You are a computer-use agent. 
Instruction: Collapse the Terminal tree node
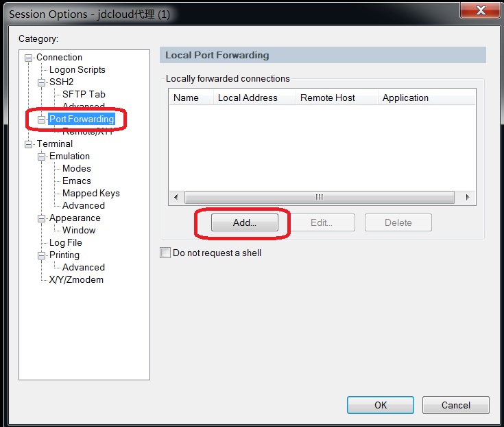[x=29, y=144]
